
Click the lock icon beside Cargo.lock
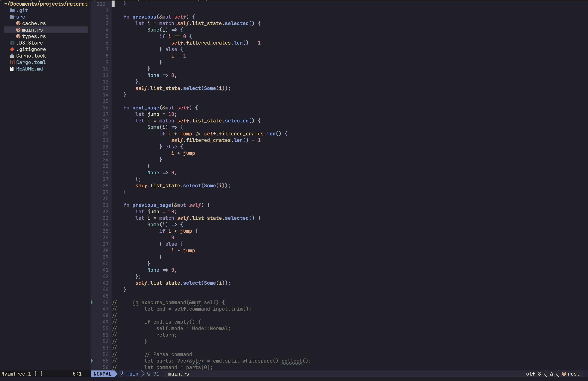coord(12,56)
